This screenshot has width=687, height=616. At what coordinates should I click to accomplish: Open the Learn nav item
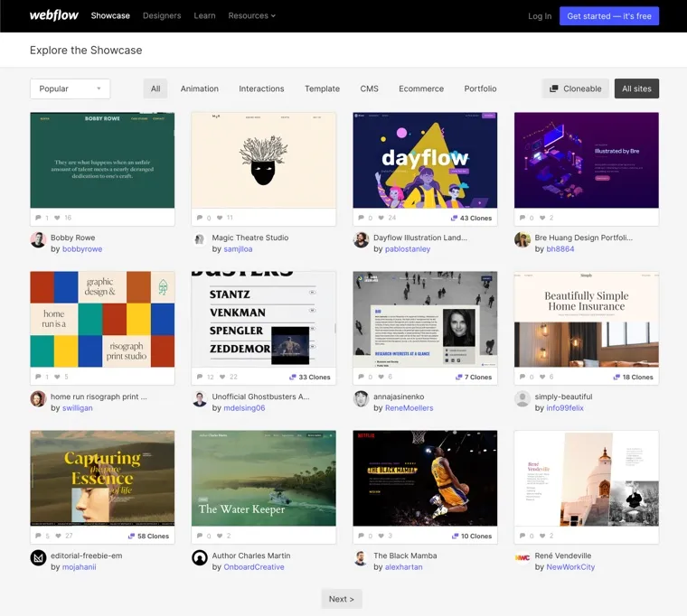click(204, 15)
